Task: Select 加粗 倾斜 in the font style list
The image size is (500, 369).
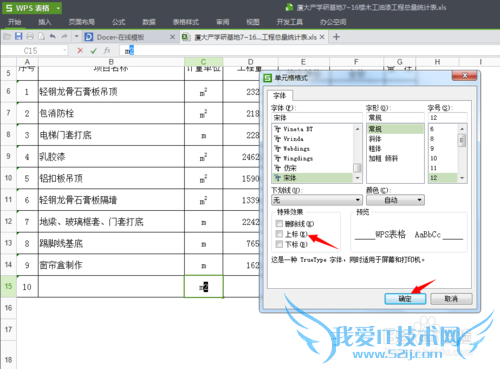Action: click(395, 158)
